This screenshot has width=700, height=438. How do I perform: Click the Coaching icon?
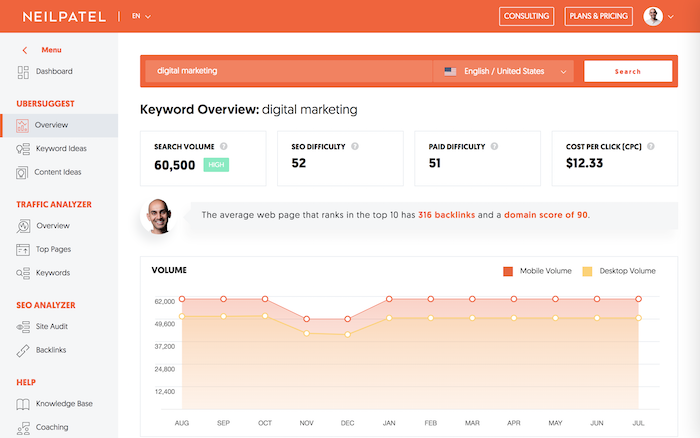tap(23, 428)
